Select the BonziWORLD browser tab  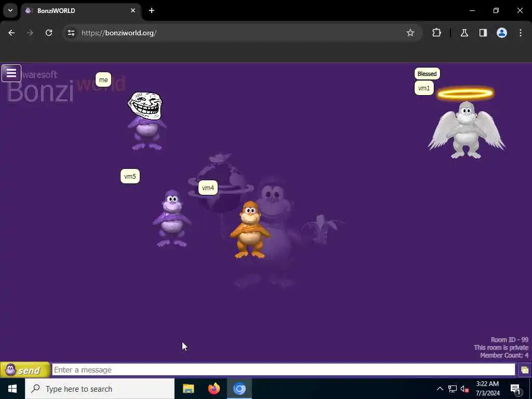click(82, 11)
